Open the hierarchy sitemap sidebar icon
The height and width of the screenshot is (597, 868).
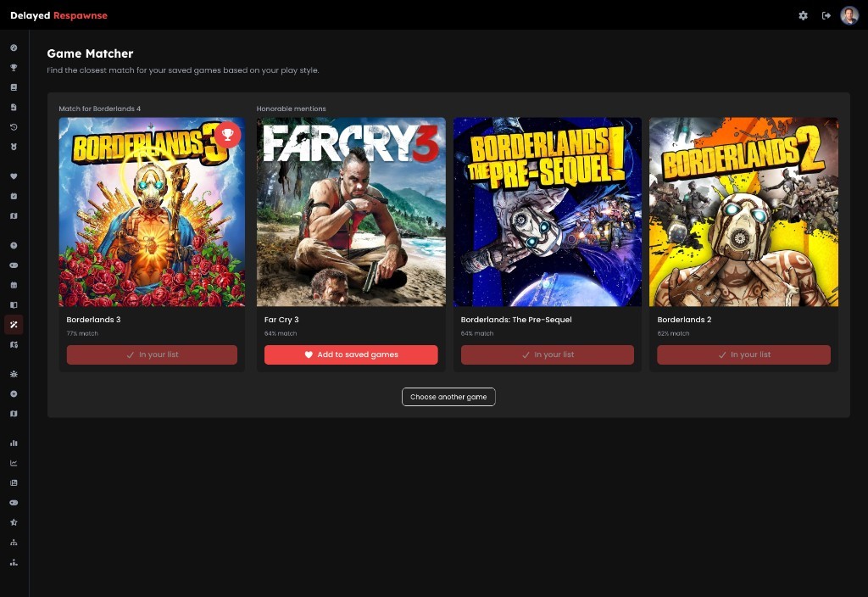pyautogui.click(x=14, y=542)
